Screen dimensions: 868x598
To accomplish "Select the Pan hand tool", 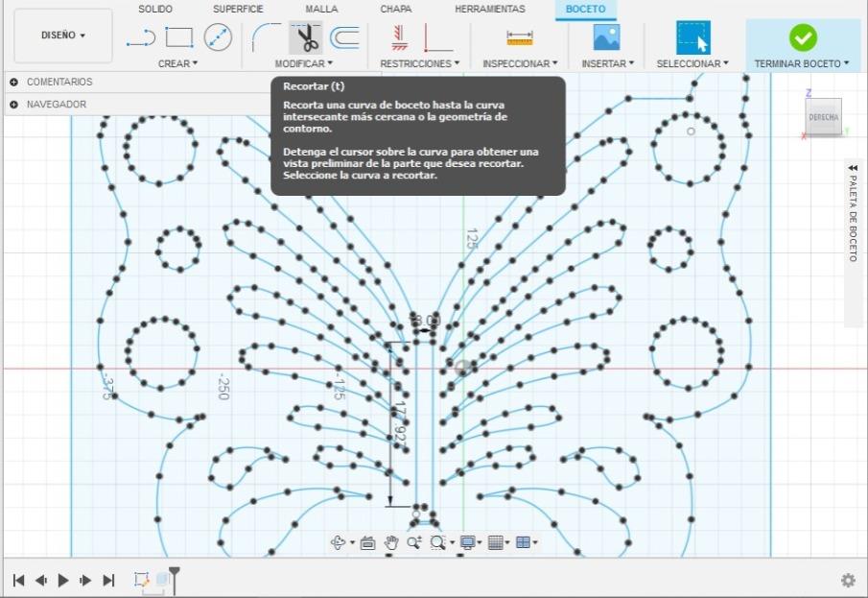I will point(391,542).
